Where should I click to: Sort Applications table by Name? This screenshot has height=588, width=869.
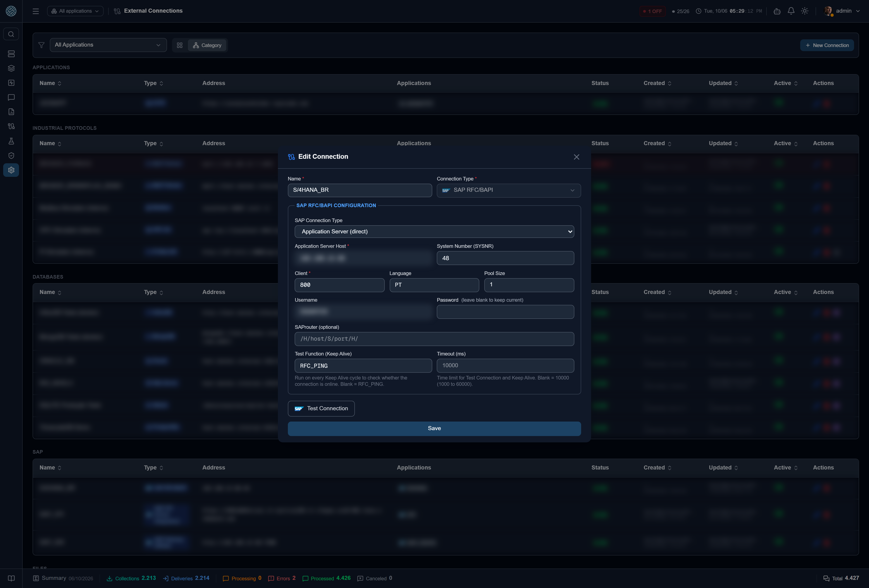point(50,83)
